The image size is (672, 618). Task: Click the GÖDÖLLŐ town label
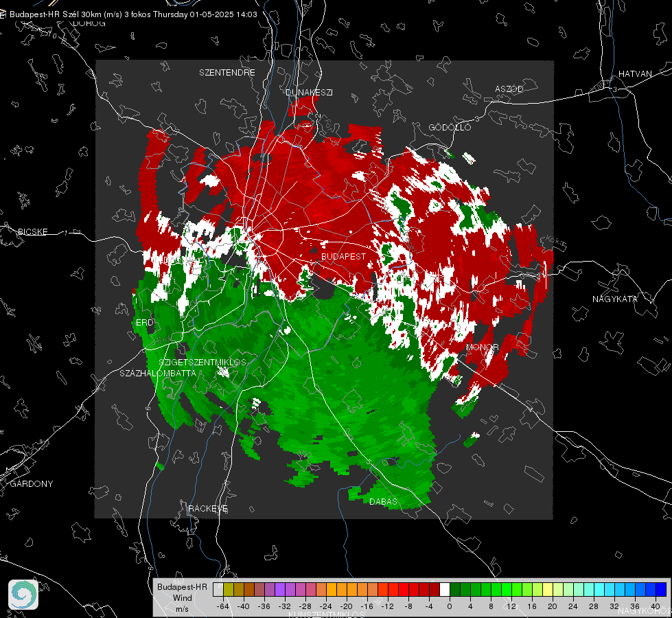pyautogui.click(x=450, y=127)
